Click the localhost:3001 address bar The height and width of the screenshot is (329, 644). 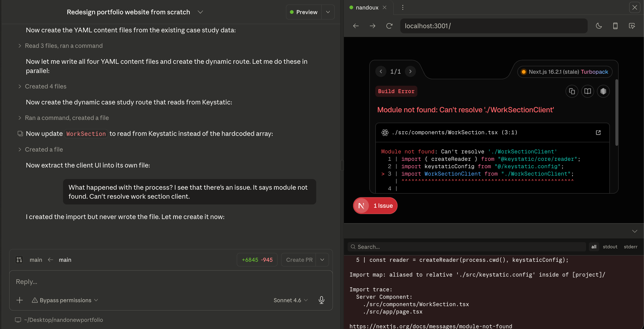pyautogui.click(x=494, y=26)
